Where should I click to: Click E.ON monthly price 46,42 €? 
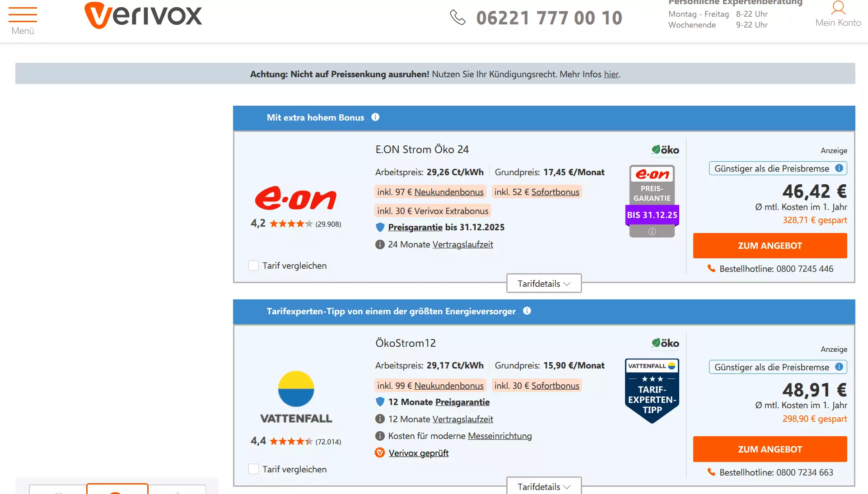814,191
